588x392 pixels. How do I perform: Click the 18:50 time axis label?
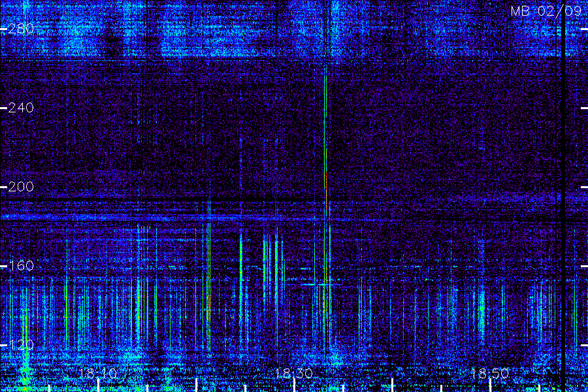[x=490, y=373]
